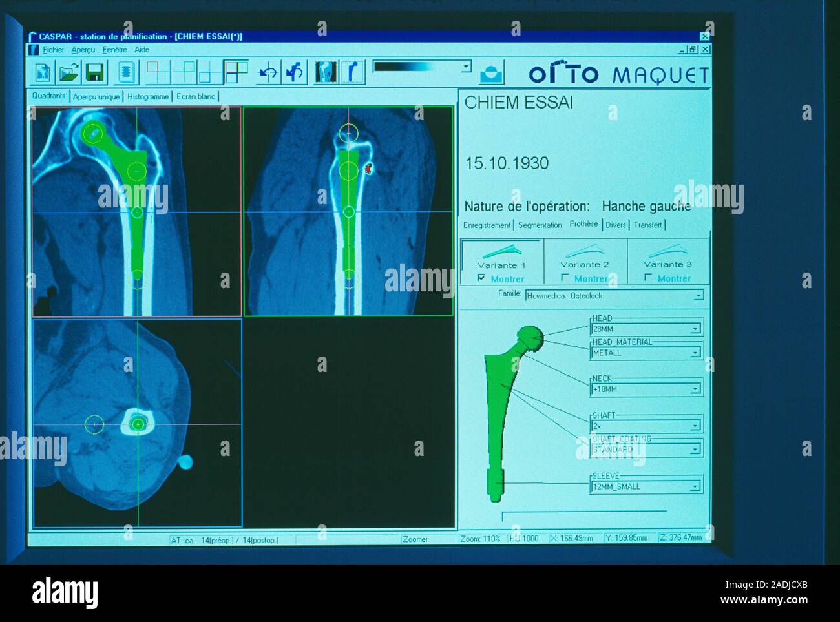This screenshot has height=622, width=840.
Task: Save with the floppy disk icon
Action: coord(94,72)
